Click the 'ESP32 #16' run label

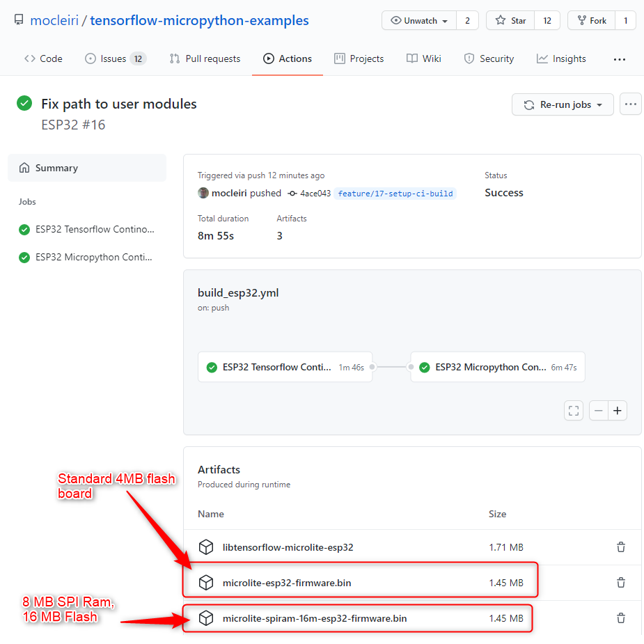tap(73, 125)
